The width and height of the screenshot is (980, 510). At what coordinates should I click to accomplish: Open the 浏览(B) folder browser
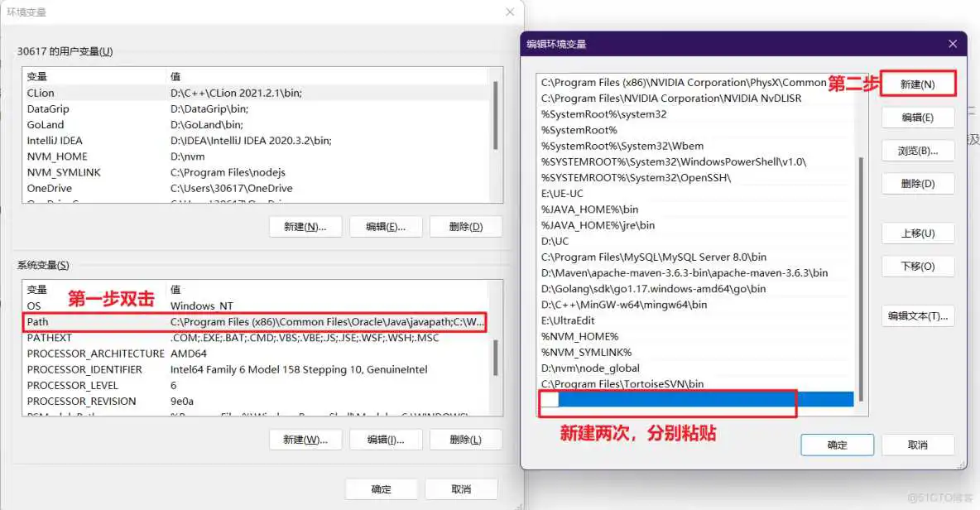coord(918,151)
